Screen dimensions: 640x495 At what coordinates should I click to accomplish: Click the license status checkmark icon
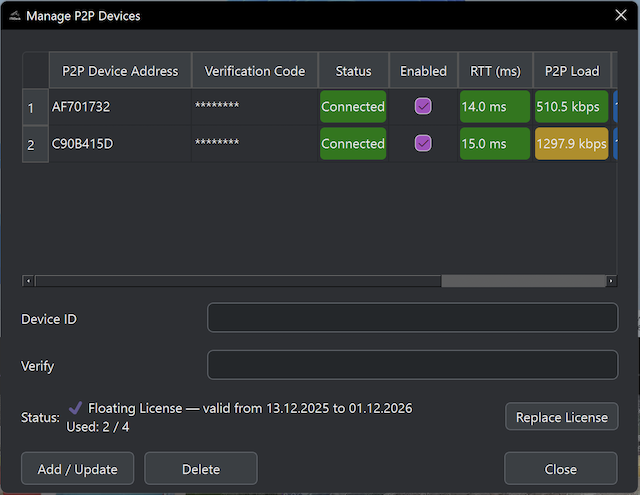(x=75, y=408)
